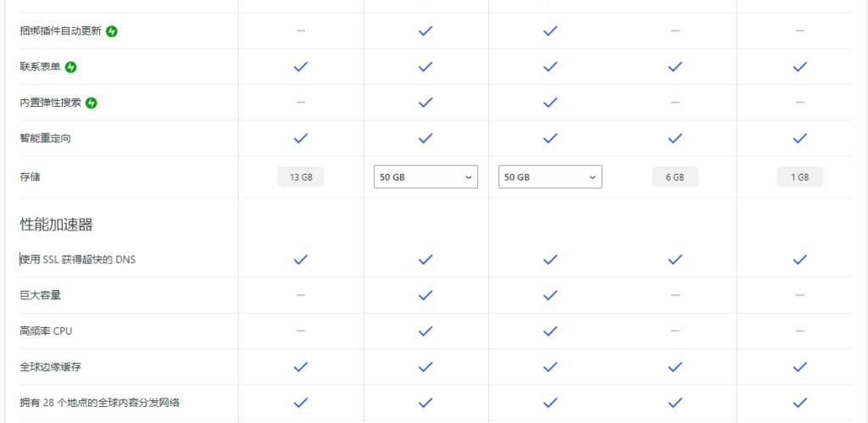Select the Jetpack icon after 内置弹性搜索
The height and width of the screenshot is (423, 868).
coord(92,103)
